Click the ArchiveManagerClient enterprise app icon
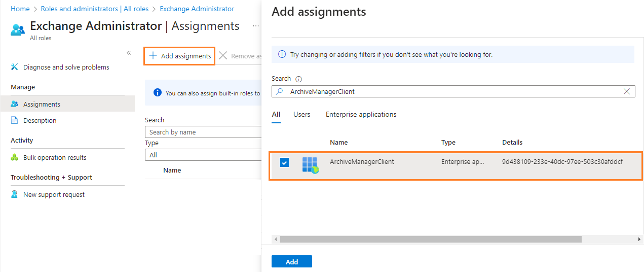The image size is (644, 272). [x=310, y=164]
